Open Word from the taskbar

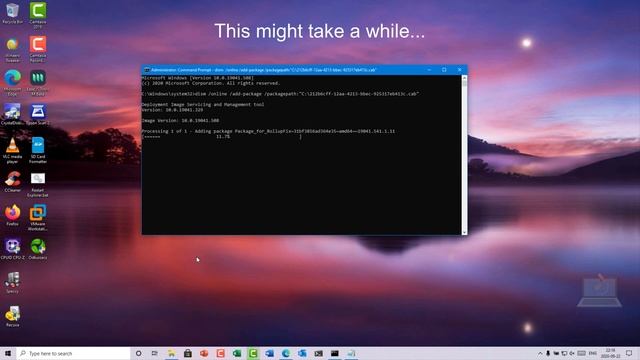(269, 353)
